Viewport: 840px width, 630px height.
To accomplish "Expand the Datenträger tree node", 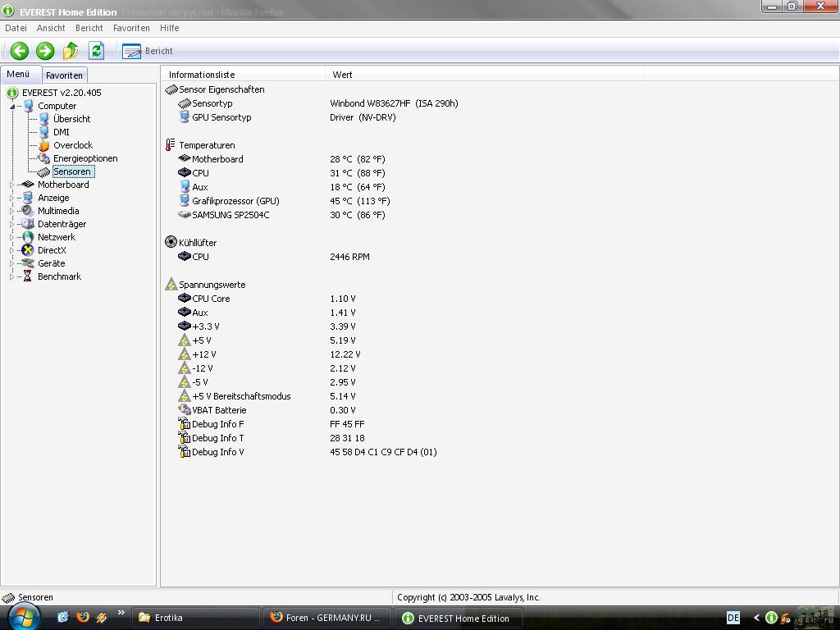I will (11, 224).
